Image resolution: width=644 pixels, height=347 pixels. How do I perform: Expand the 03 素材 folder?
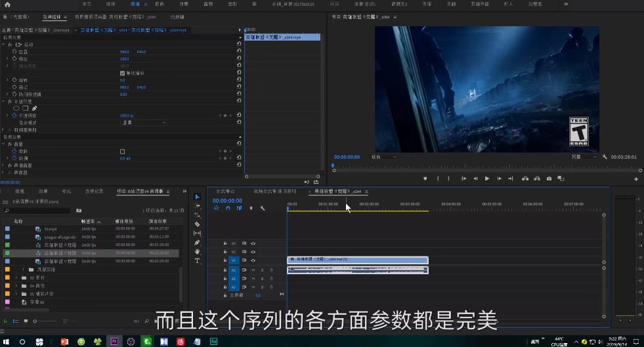(16, 277)
